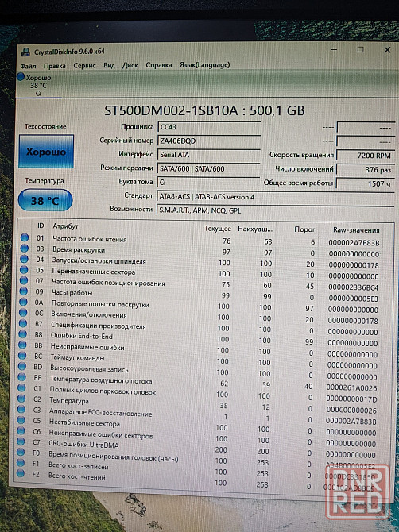Click status circle for Ошибки End-to-End
399x532 pixels.
(22, 333)
